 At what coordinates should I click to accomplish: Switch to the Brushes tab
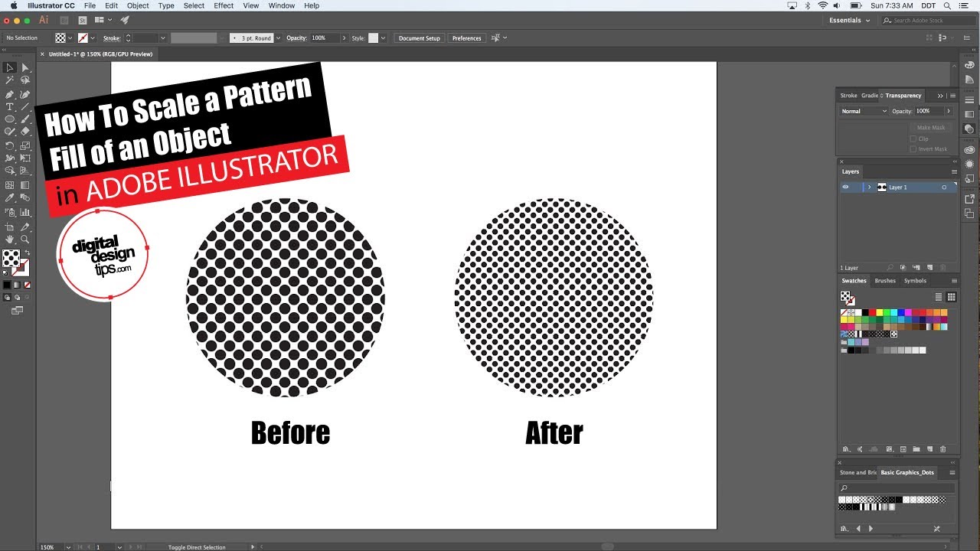(x=885, y=281)
